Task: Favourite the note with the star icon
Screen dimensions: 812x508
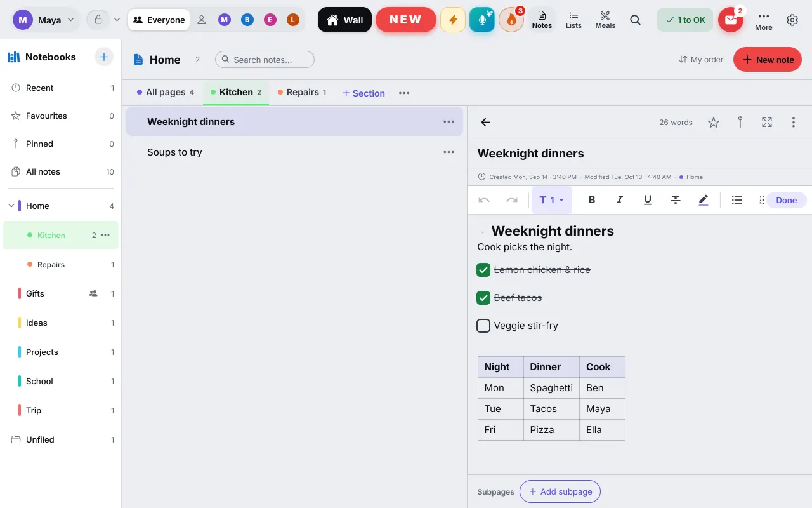Action: coord(714,123)
